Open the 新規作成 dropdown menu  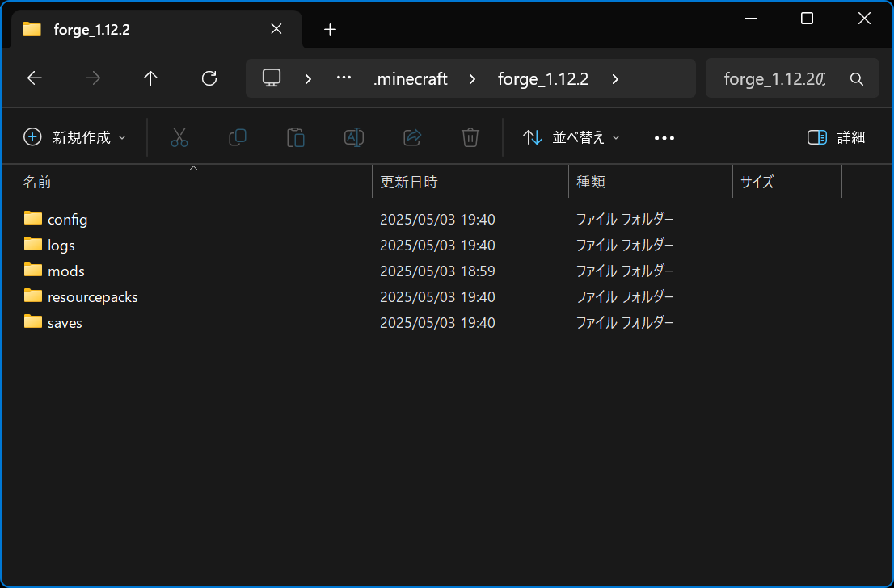click(74, 137)
